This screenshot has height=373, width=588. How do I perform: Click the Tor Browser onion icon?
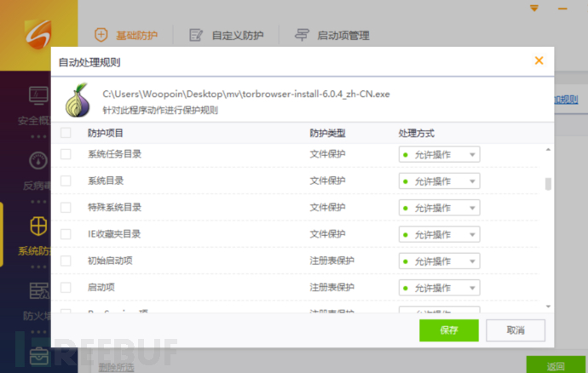point(78,100)
